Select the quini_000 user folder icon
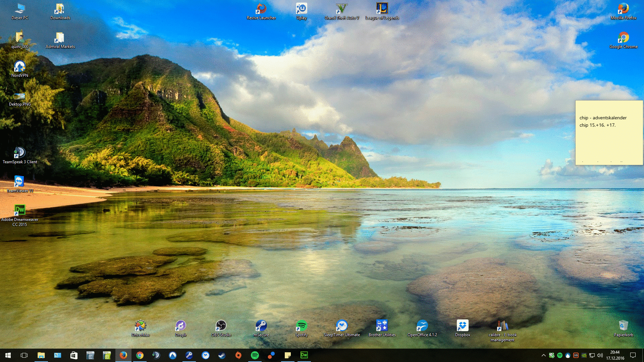This screenshot has width=644, height=362. (20, 41)
